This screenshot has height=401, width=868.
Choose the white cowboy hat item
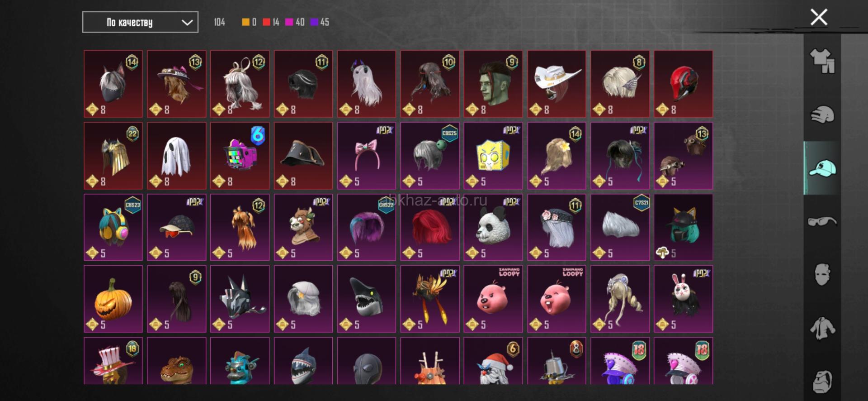click(x=557, y=84)
